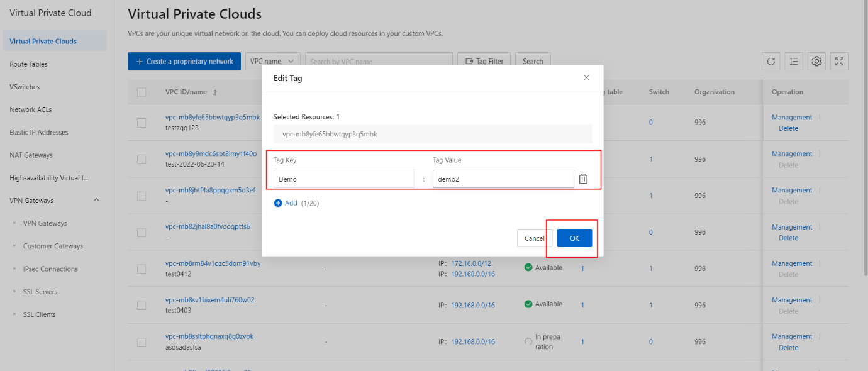Screen dimensions: 868x371
Task: Click the refresh icon in the toolbar
Action: tap(771, 61)
